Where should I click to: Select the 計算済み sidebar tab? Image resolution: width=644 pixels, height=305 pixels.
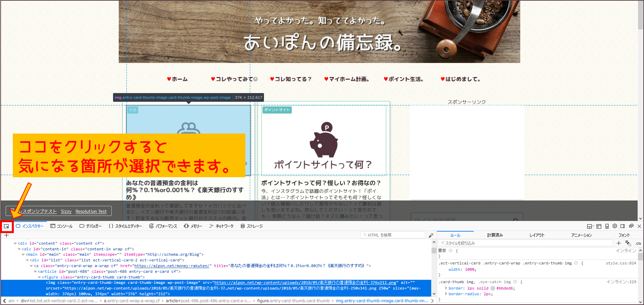(495, 235)
